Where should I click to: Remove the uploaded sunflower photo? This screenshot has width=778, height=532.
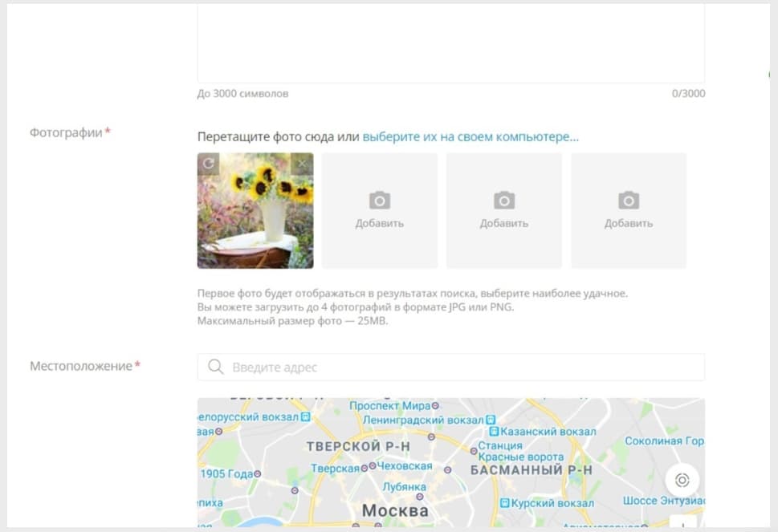(x=302, y=164)
